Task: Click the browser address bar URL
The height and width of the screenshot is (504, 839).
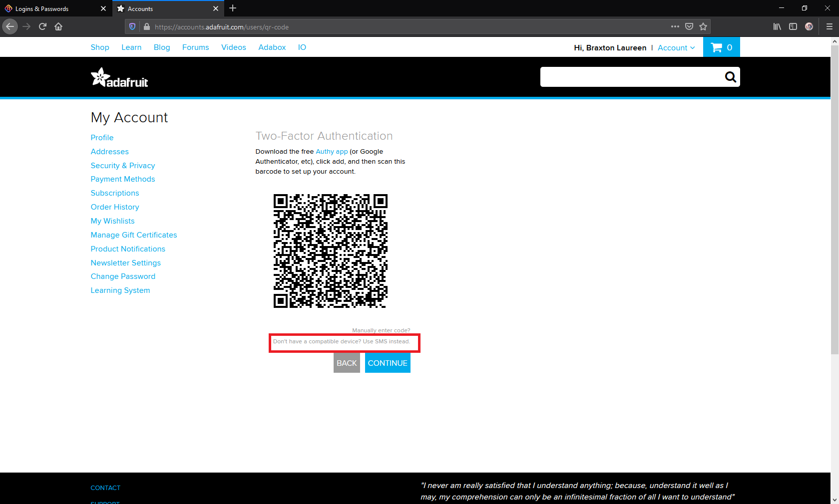Action: (x=222, y=27)
